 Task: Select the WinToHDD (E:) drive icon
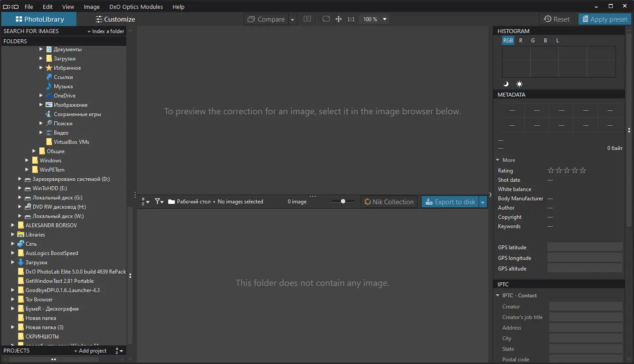[28, 188]
